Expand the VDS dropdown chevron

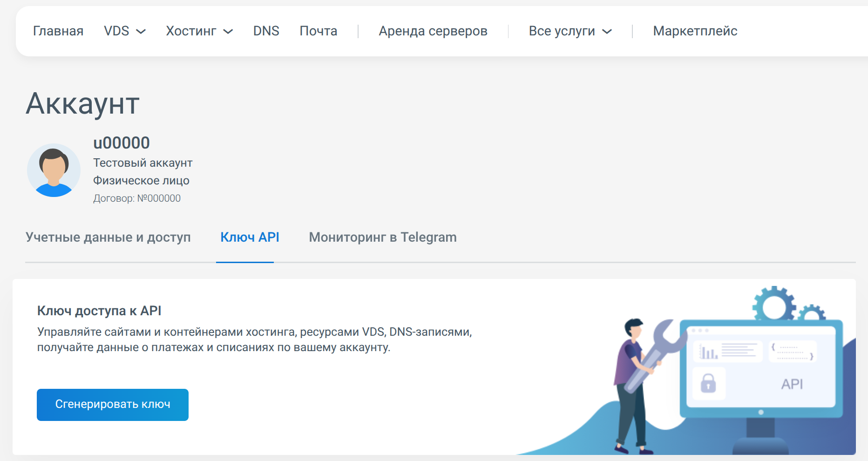[x=141, y=32]
